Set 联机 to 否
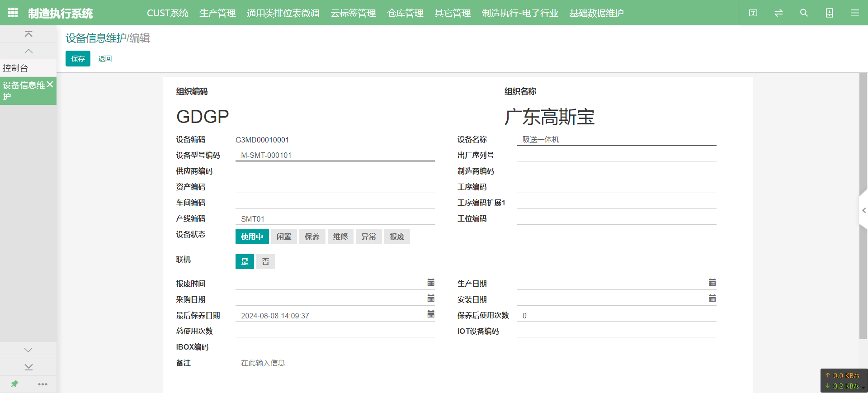 pyautogui.click(x=265, y=261)
